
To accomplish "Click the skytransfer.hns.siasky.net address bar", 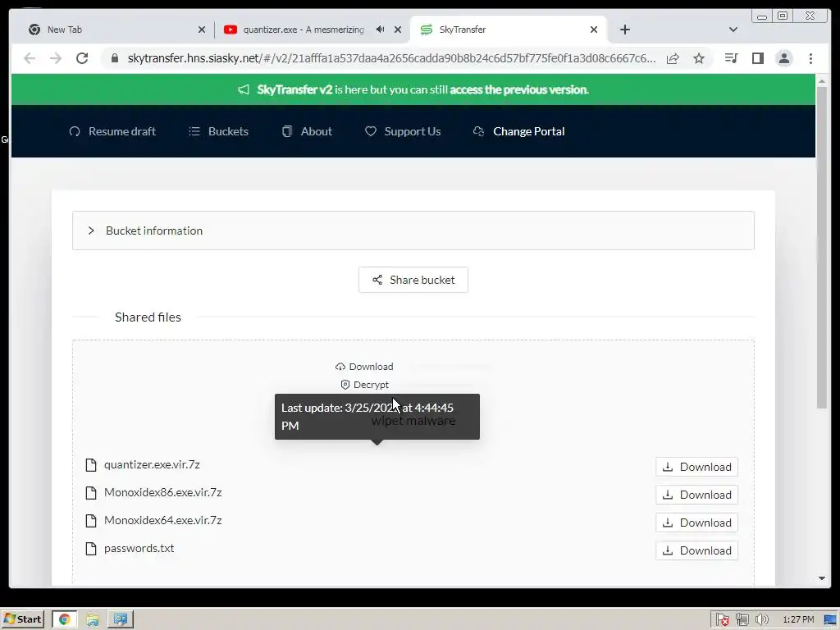I will tap(391, 58).
